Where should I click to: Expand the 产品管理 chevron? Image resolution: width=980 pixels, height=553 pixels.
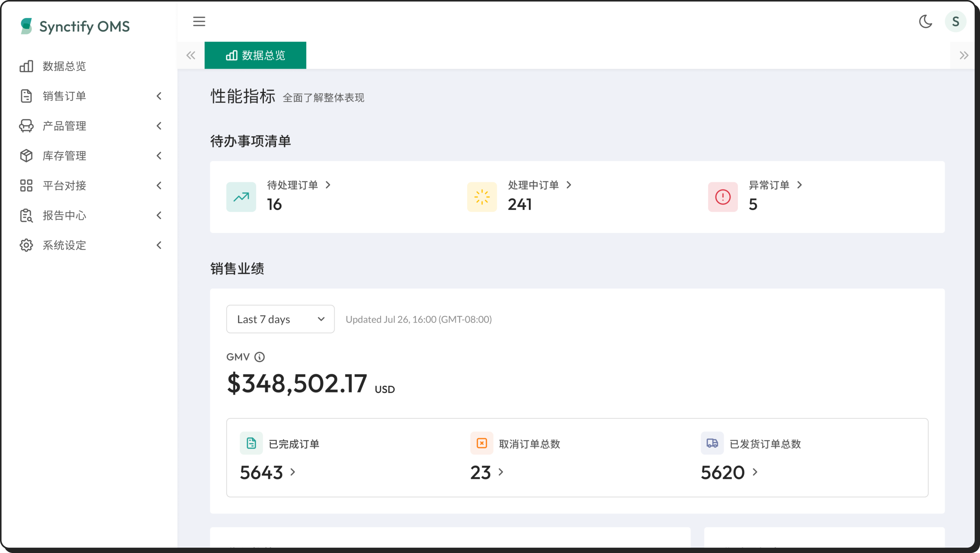[159, 126]
